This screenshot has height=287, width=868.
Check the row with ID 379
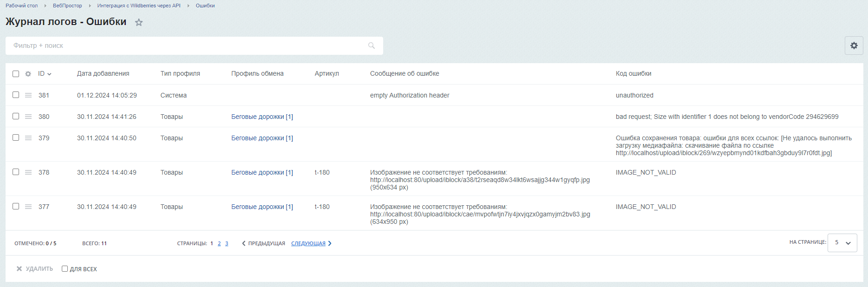coord(16,137)
